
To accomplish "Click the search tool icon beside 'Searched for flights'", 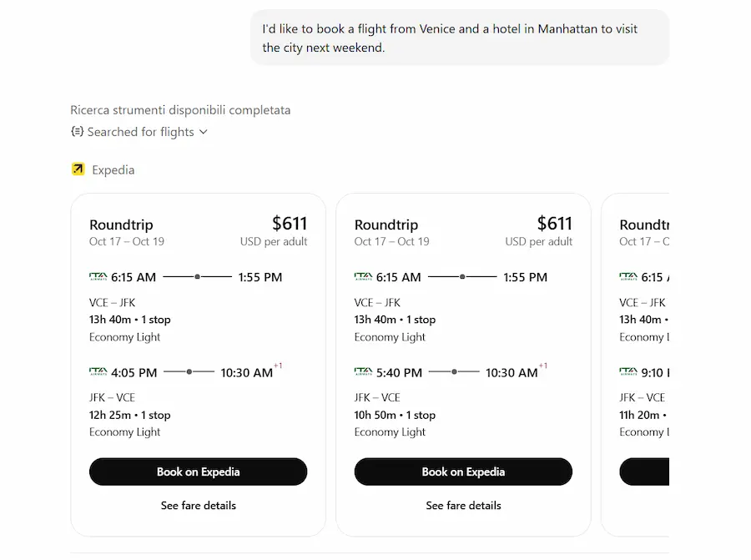I will click(x=78, y=132).
